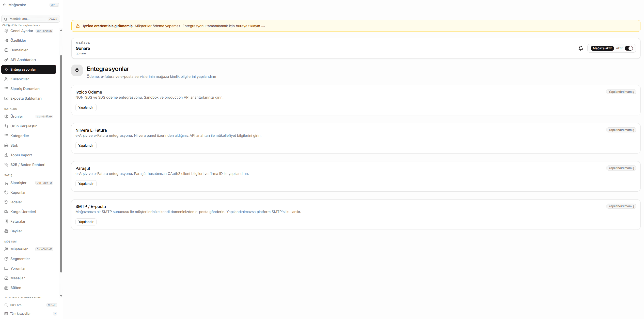Open Ürünler menu item
The image size is (644, 319).
pyautogui.click(x=29, y=116)
